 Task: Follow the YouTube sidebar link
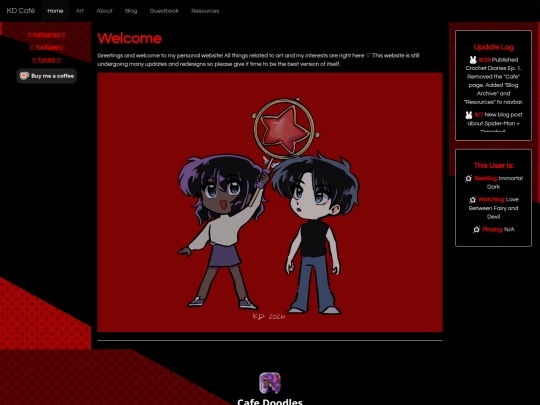point(46,47)
